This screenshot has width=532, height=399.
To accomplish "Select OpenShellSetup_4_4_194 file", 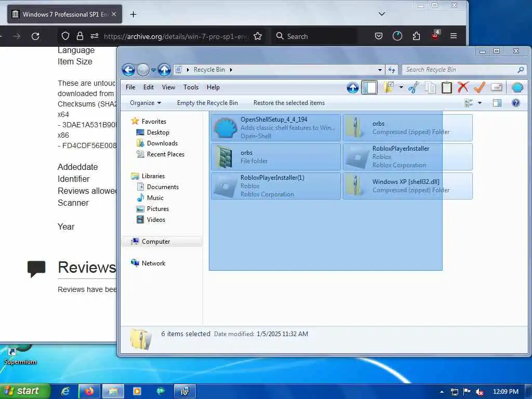I will [275, 128].
